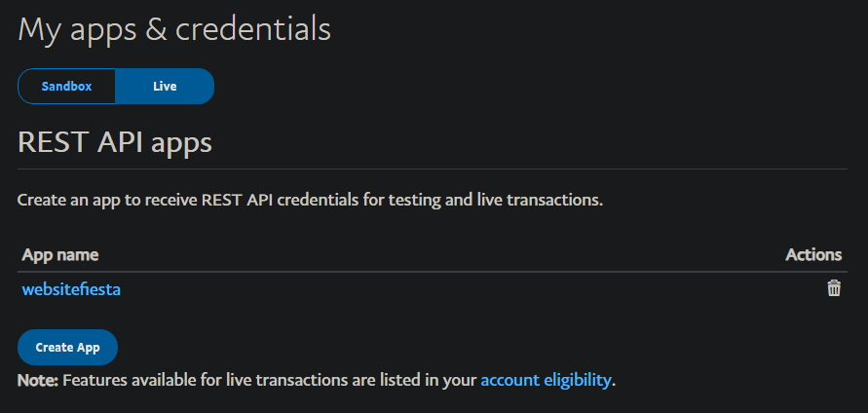Screen dimensions: 868x413
Task: Click the App name column header
Action: [59, 255]
